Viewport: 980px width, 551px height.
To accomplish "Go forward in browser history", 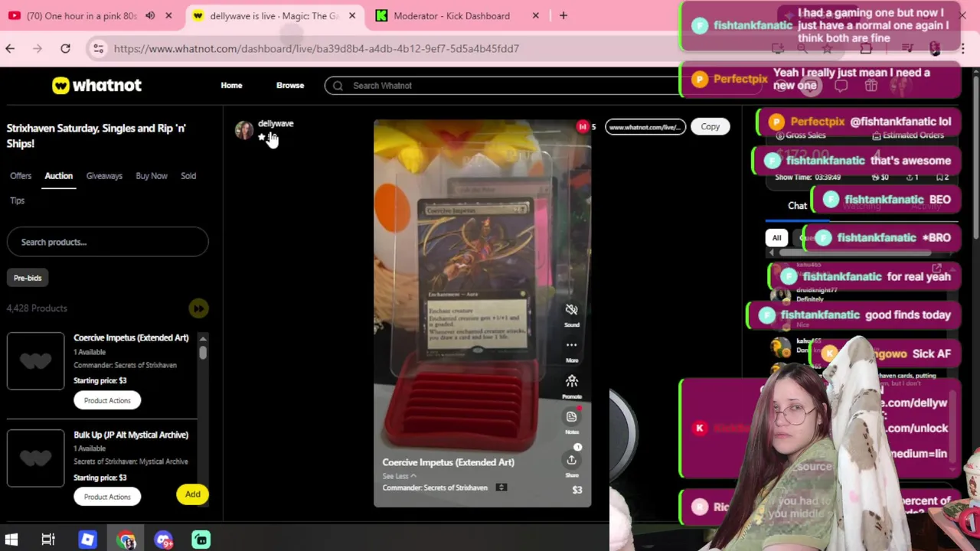I will click(38, 48).
